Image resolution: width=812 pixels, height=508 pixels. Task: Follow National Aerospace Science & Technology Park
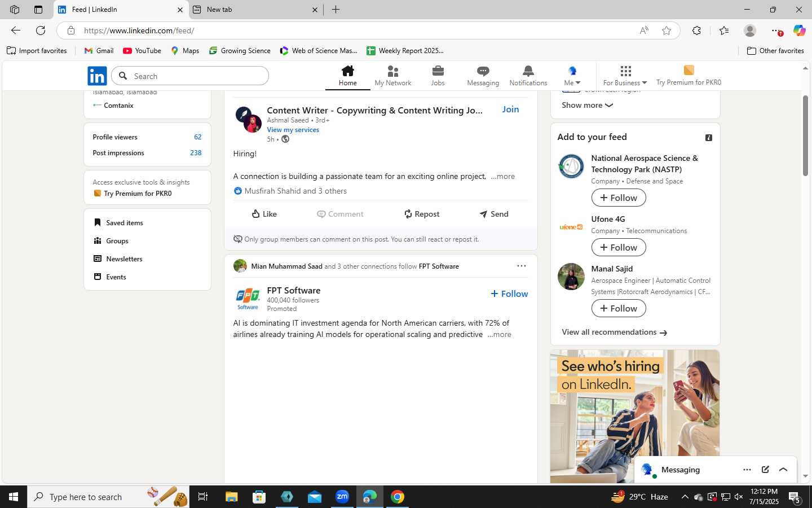click(x=619, y=198)
